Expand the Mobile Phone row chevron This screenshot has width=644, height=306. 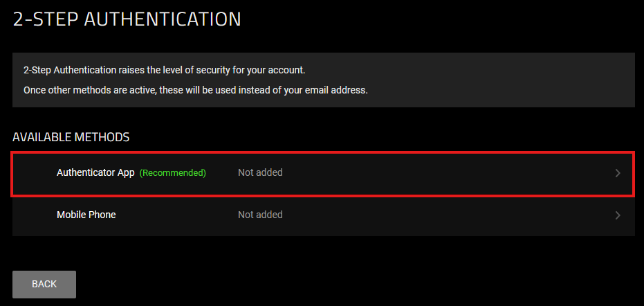pos(618,215)
